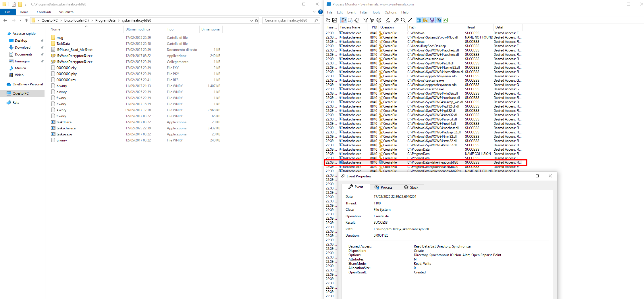Click the new folder icon in Explorer title bar

(20, 4)
